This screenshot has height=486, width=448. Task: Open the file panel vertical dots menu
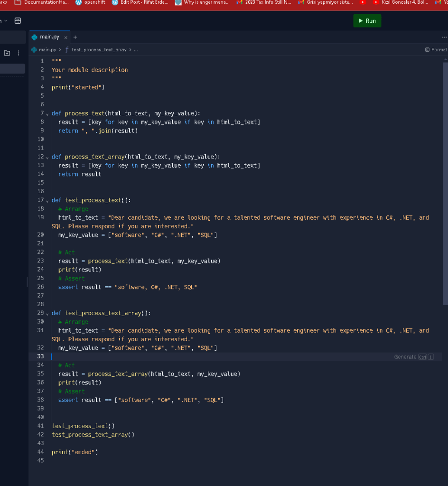pos(19,53)
